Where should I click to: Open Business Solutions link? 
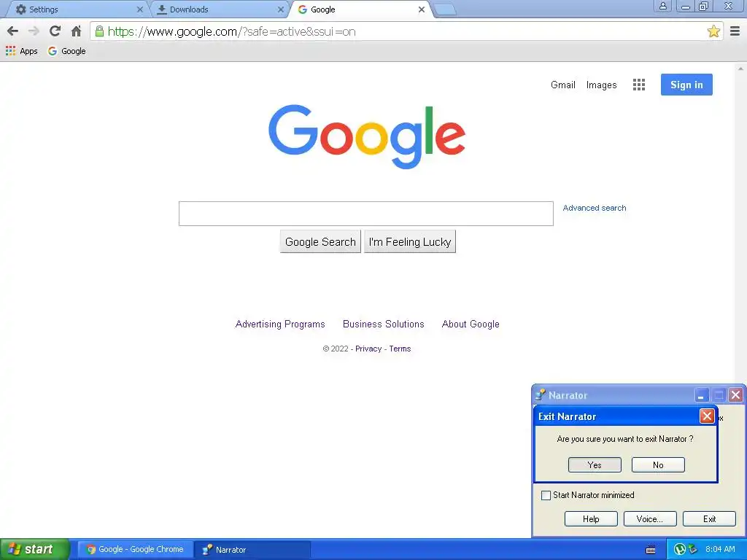pyautogui.click(x=384, y=324)
